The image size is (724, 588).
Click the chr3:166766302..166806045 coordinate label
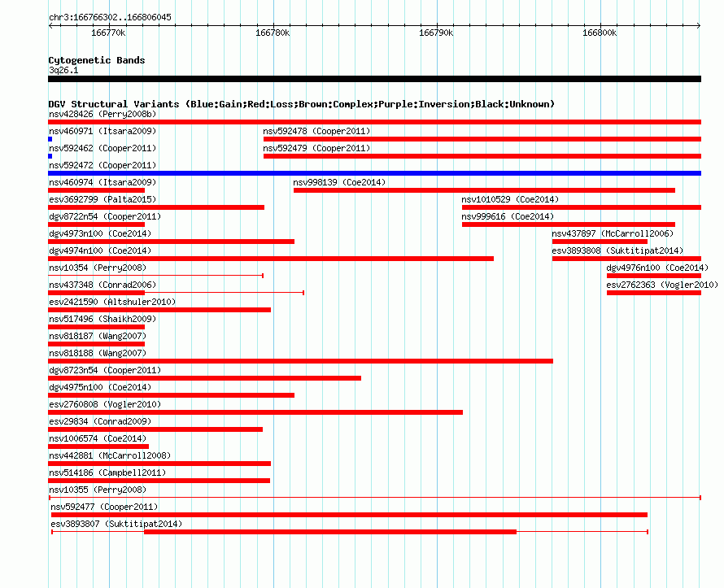tap(110, 17)
